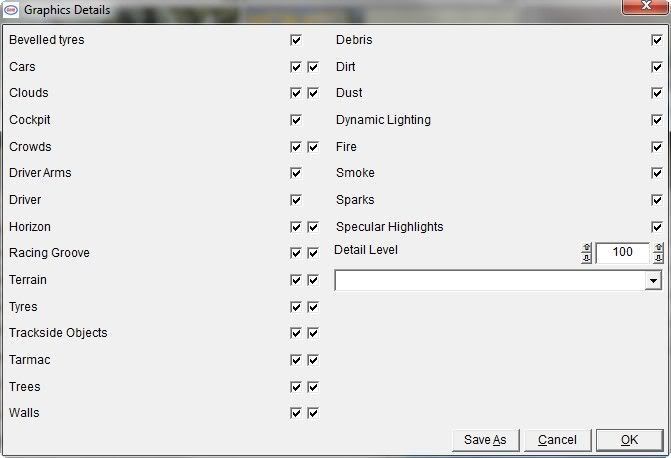Screen dimensions: 671x458
Task: Uncheck the Bevelled tyres checkbox
Action: (296, 40)
